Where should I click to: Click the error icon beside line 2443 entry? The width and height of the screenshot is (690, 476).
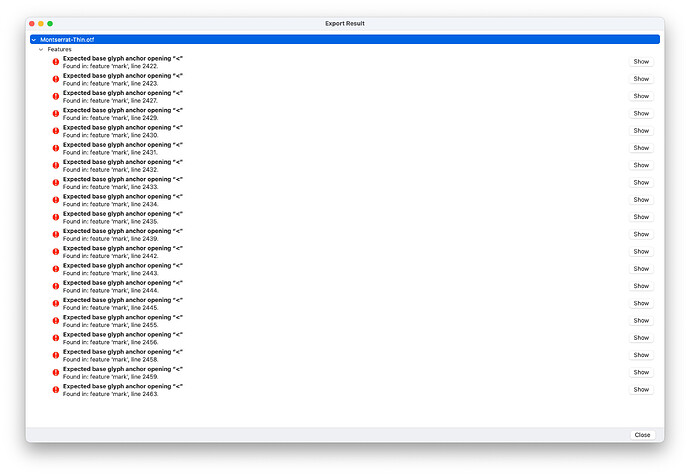56,269
